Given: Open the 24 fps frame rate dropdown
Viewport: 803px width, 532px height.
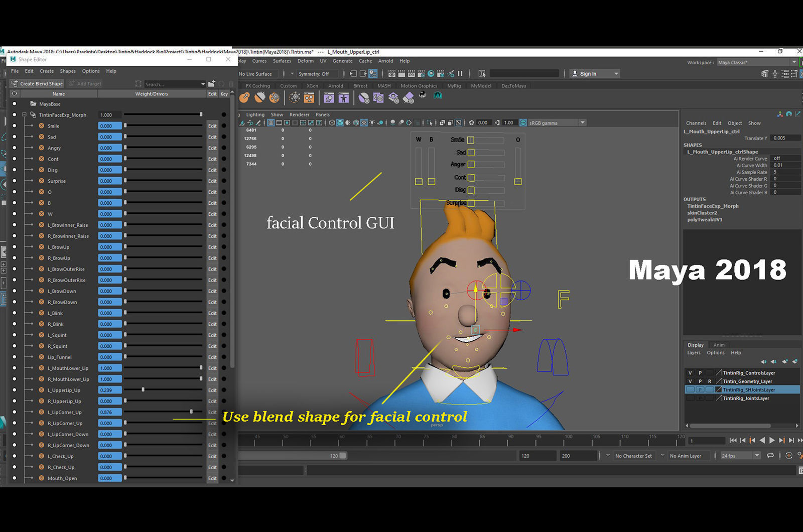Looking at the screenshot, I should (x=740, y=456).
